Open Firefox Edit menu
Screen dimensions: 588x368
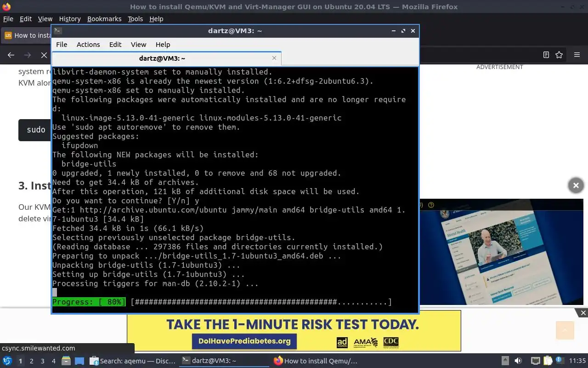(x=26, y=19)
